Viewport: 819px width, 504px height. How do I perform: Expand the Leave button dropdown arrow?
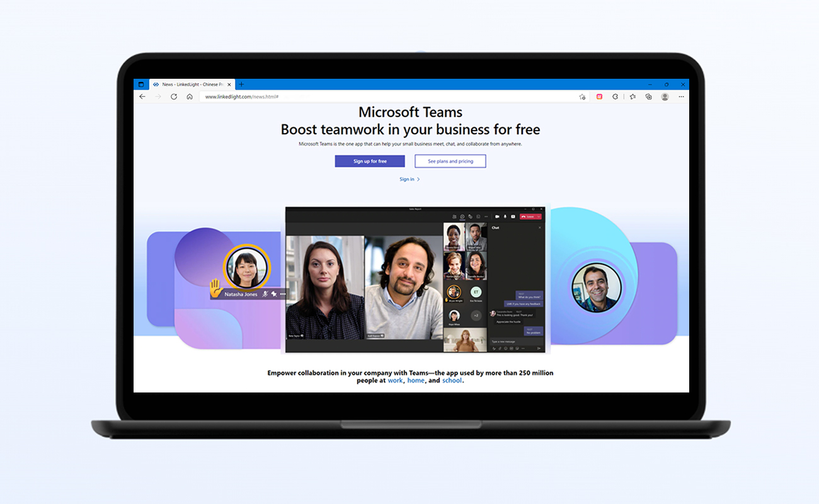tap(539, 217)
